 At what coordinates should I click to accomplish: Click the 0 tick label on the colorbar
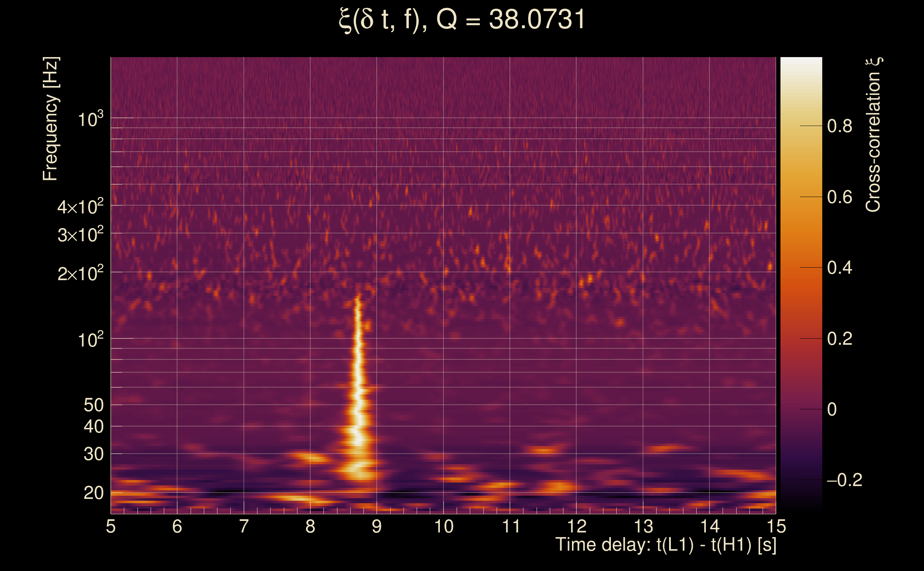point(832,409)
